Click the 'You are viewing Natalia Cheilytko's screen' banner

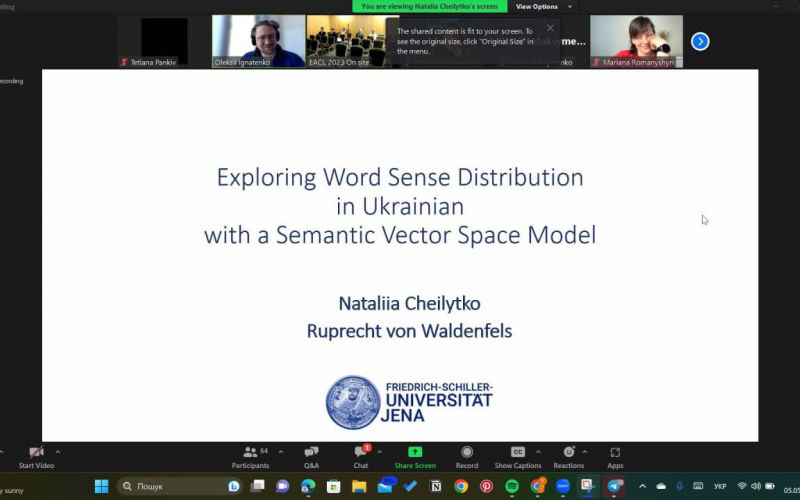[430, 7]
